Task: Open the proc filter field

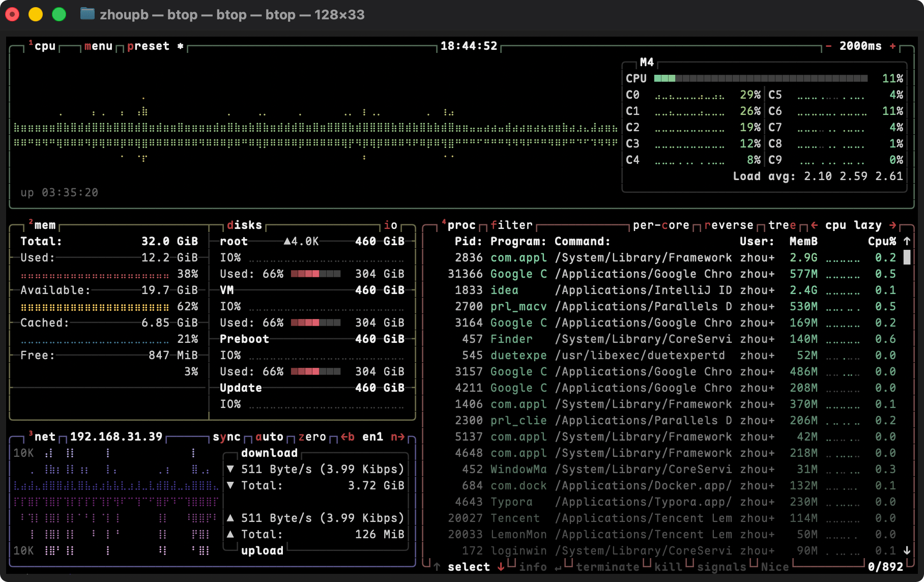Action: [511, 225]
